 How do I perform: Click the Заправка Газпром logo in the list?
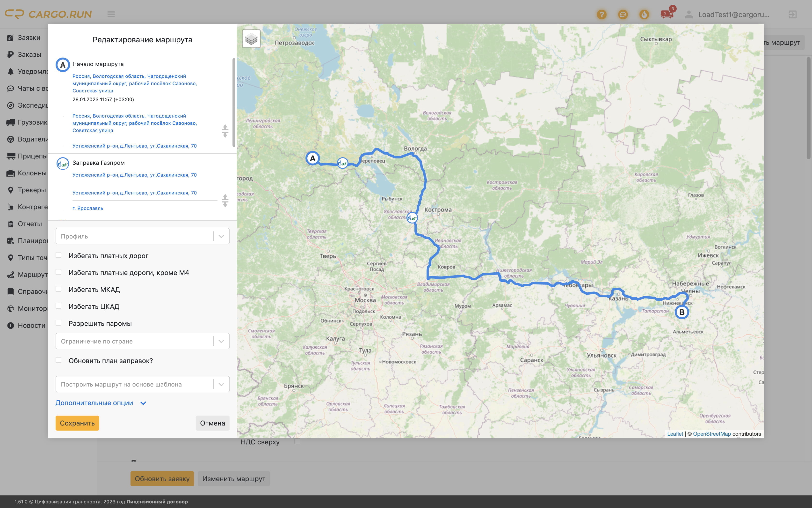(x=63, y=164)
